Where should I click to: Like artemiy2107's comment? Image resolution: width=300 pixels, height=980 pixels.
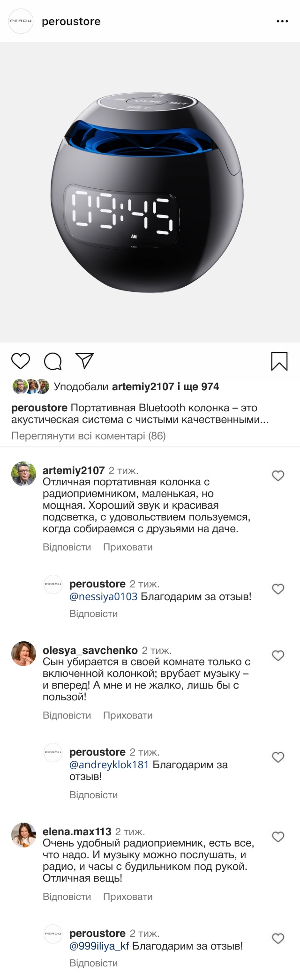[278, 476]
